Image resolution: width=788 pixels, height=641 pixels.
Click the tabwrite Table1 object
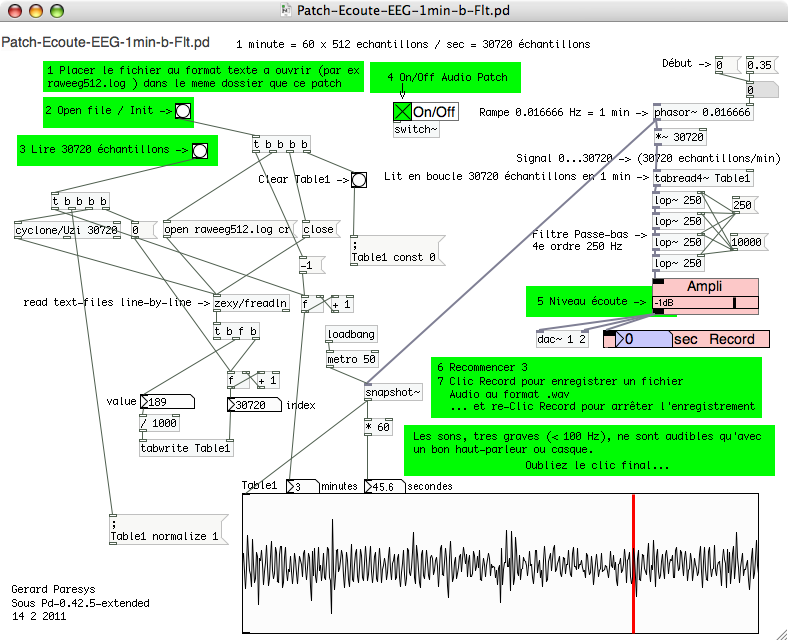[x=186, y=448]
